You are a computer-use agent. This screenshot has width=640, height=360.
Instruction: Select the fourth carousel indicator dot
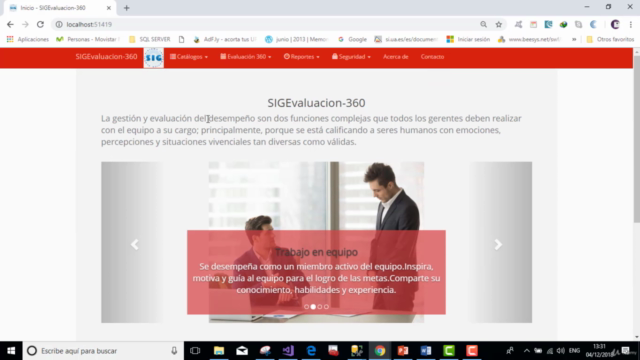[x=326, y=307]
